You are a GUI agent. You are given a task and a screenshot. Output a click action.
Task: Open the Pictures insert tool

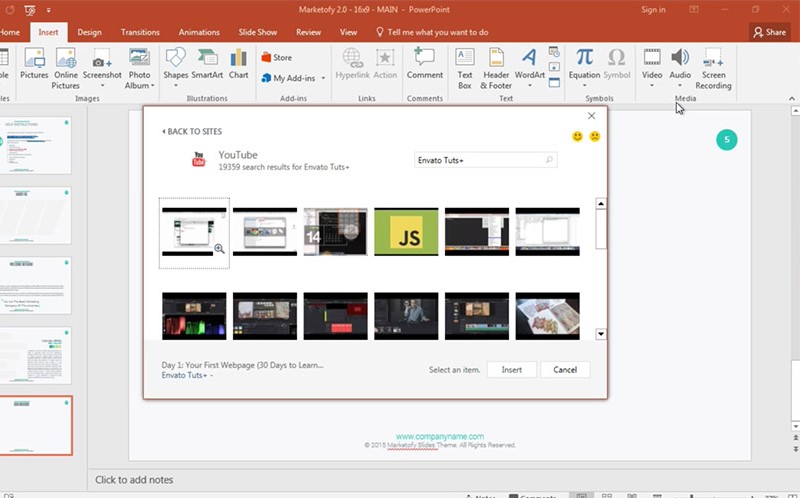pyautogui.click(x=34, y=64)
